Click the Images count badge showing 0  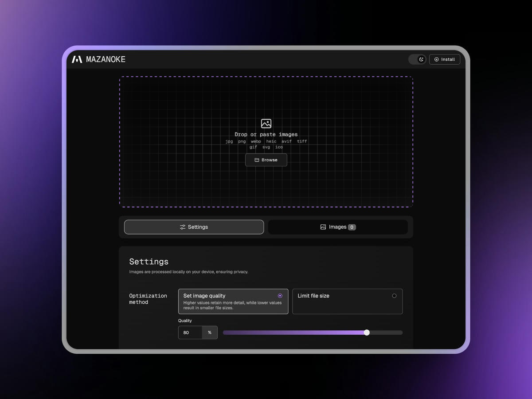352,227
